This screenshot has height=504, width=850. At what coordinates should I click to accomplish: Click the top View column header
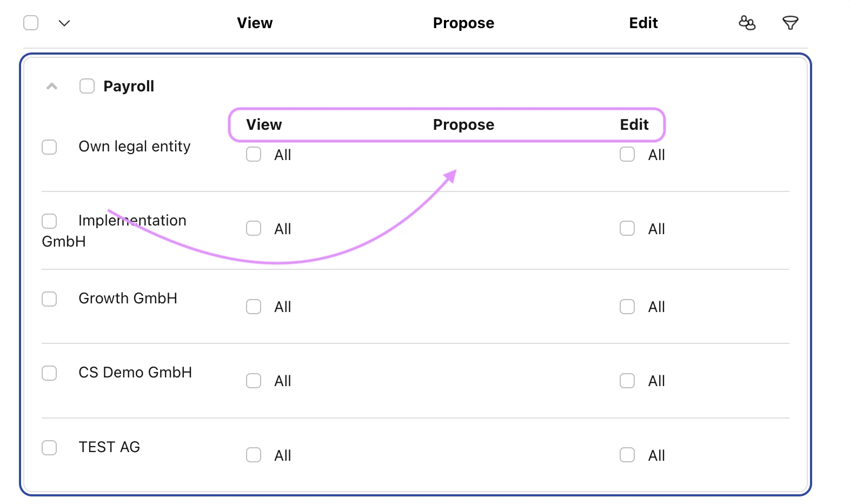click(255, 23)
